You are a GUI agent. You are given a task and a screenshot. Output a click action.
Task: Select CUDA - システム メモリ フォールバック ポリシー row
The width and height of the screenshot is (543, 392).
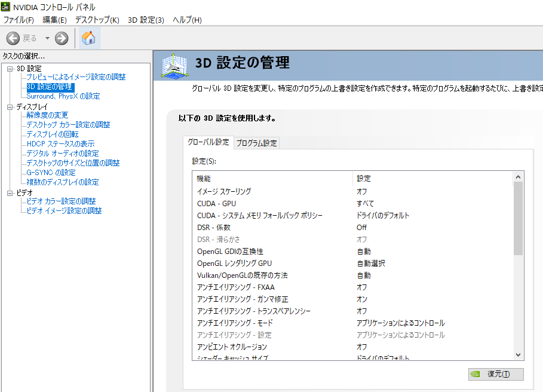(x=352, y=215)
